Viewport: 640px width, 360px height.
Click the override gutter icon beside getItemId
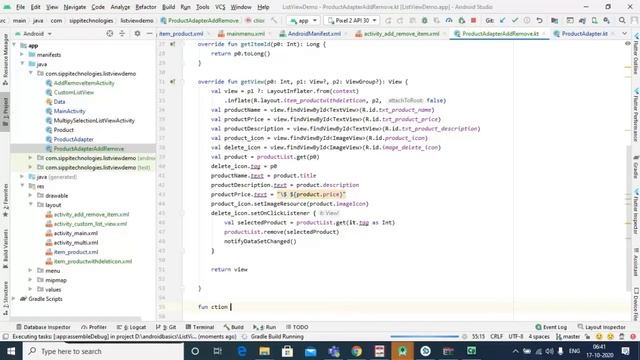(x=172, y=44)
